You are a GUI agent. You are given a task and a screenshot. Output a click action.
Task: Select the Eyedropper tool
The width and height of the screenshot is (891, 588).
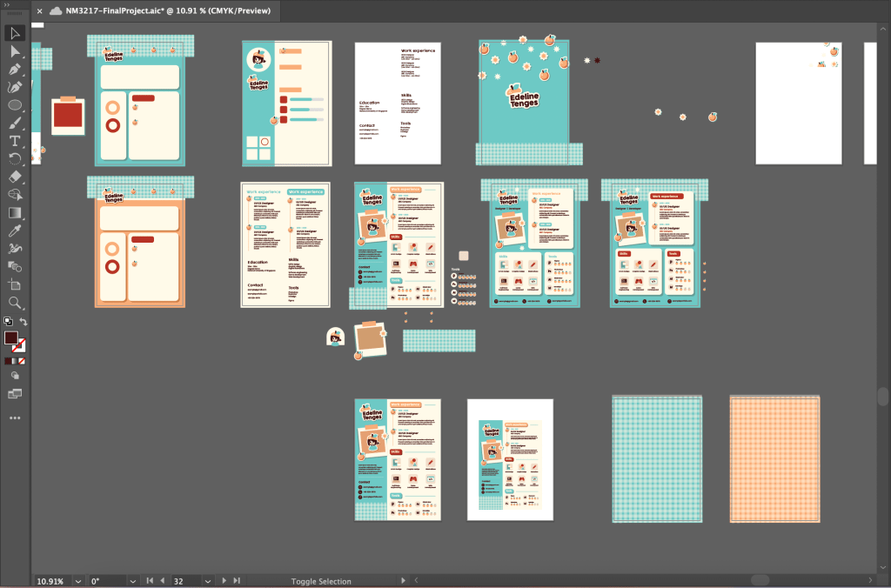click(x=15, y=231)
